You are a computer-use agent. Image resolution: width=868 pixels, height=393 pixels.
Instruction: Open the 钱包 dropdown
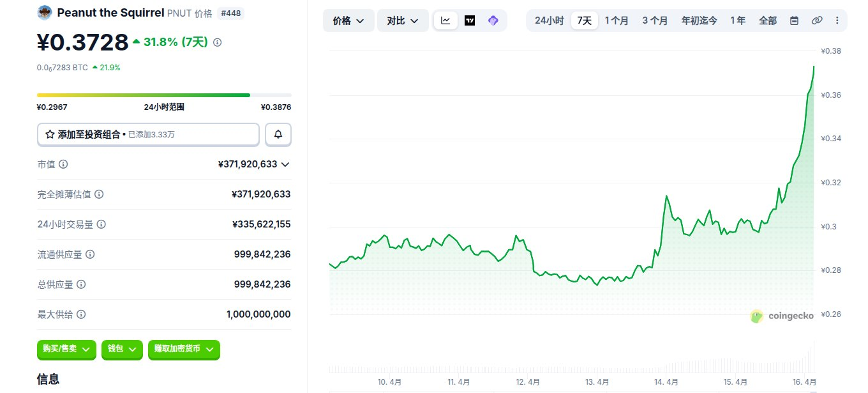(122, 349)
